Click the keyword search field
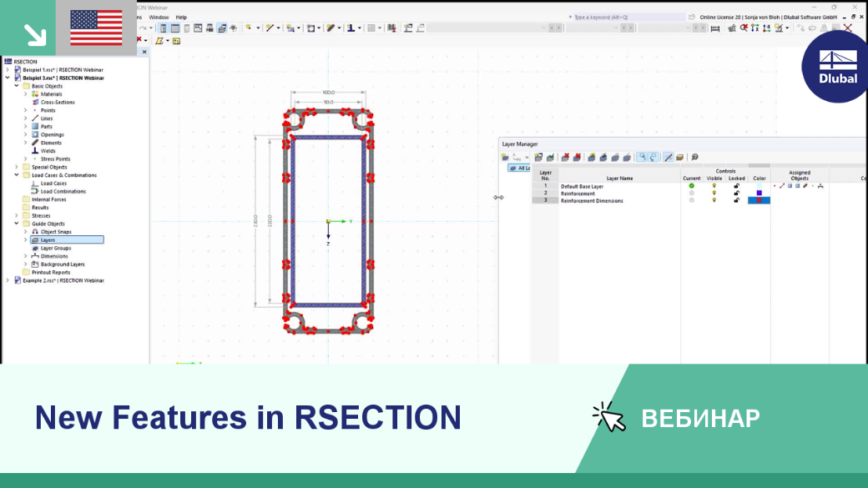 pyautogui.click(x=628, y=18)
